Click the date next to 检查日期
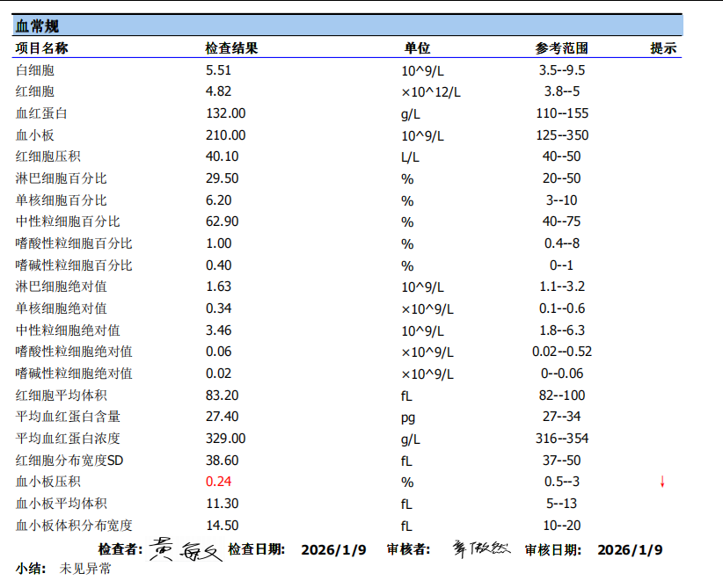 click(x=333, y=550)
